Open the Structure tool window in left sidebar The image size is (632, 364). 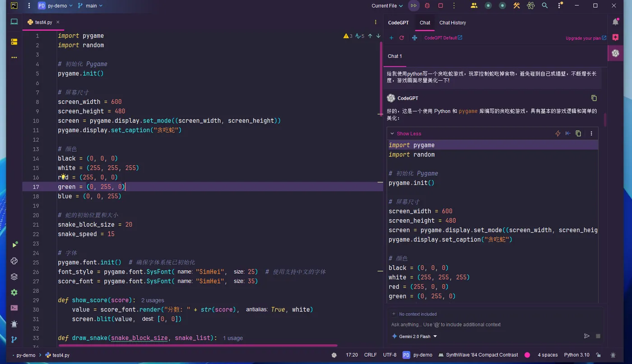coord(14,41)
